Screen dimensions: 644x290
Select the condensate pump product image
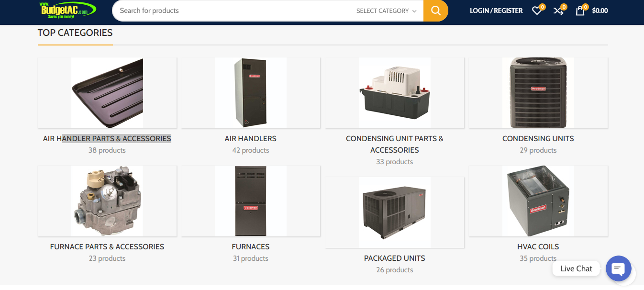point(395,93)
